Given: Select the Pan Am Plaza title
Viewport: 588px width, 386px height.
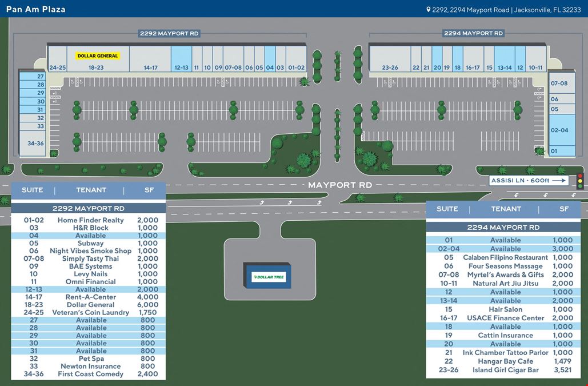Looking at the screenshot, I should 35,9.
